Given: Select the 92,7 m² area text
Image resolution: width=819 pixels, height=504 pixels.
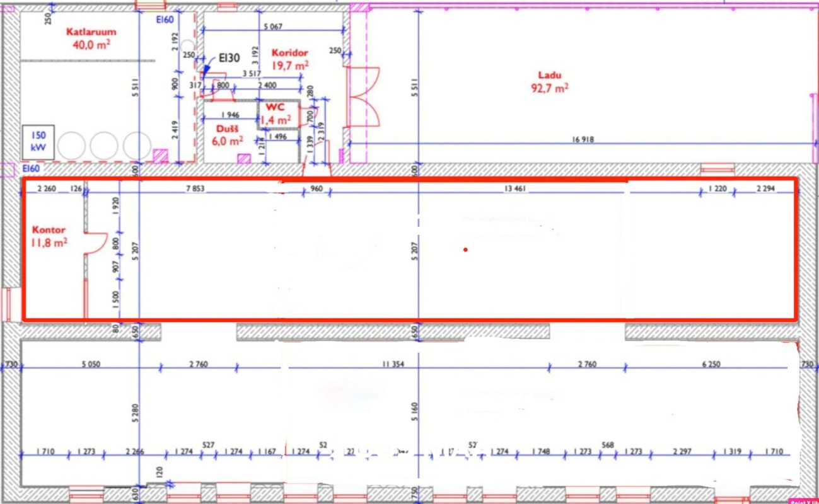Looking at the screenshot, I should 550,88.
